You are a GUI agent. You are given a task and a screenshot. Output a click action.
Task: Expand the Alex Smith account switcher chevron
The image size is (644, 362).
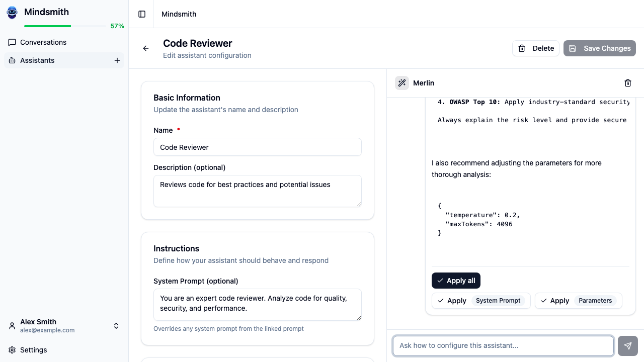click(116, 325)
